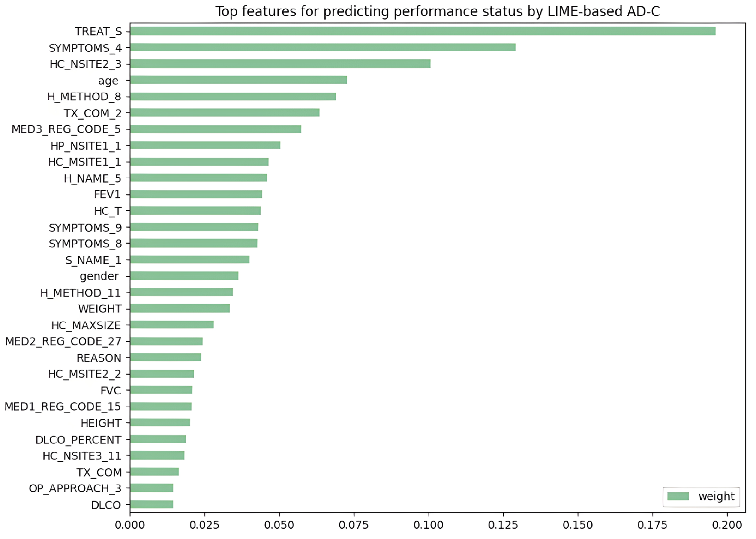
Task: Click the age feature bar
Action: click(239, 80)
